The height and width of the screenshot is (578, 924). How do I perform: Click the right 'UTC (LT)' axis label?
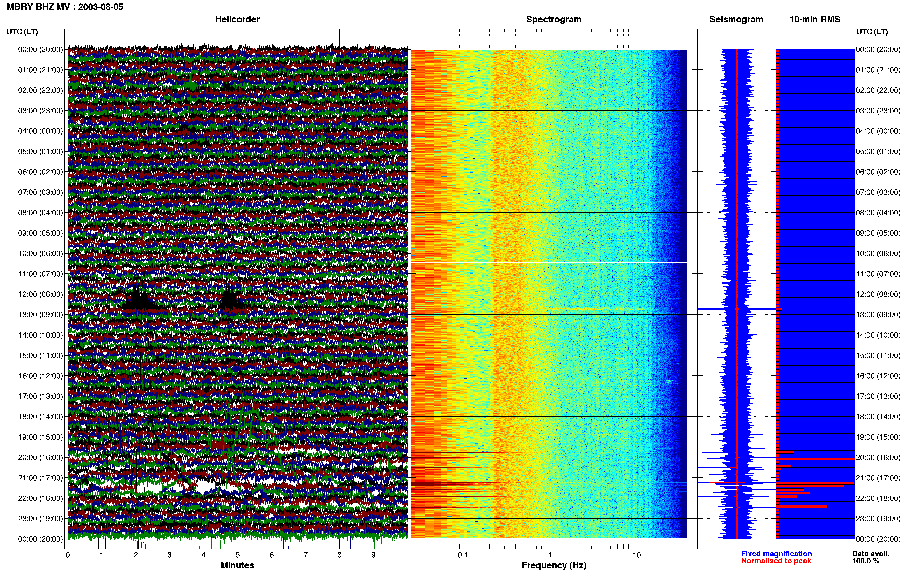click(x=872, y=32)
